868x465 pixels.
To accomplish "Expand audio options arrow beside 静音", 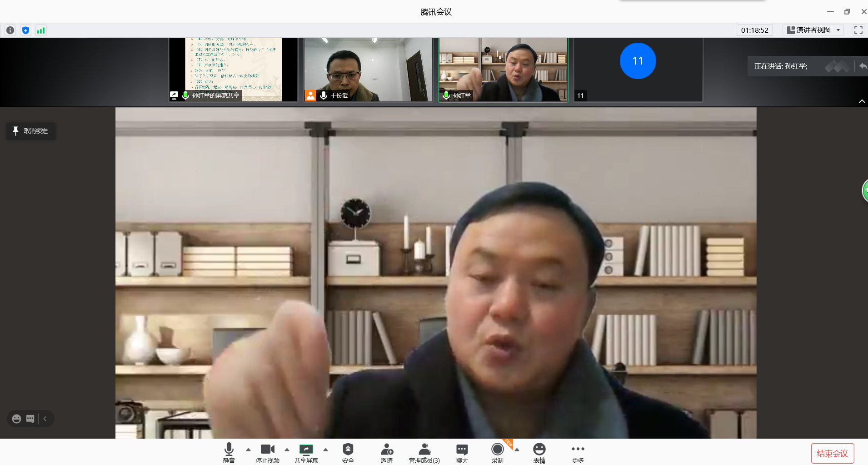I will coord(248,450).
